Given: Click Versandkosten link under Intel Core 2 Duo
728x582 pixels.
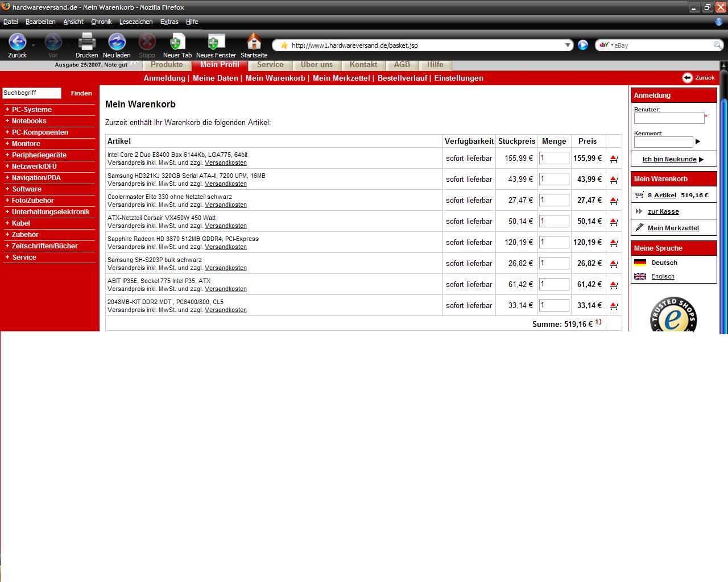Looking at the screenshot, I should [x=226, y=163].
